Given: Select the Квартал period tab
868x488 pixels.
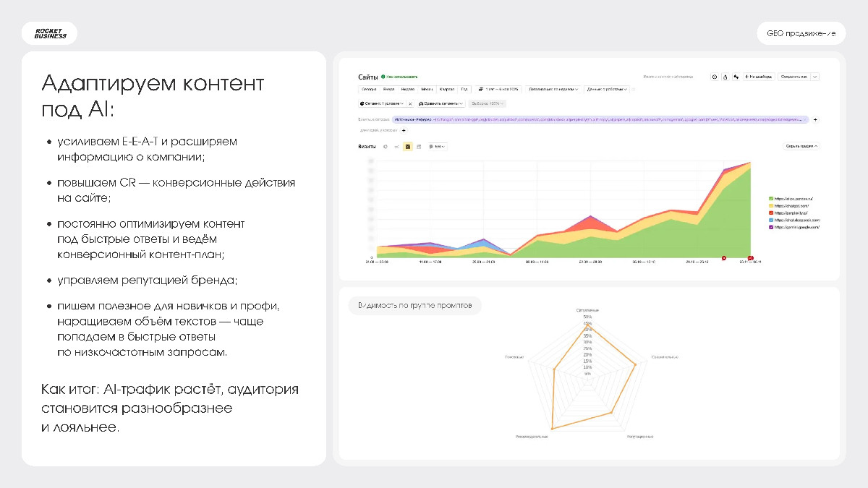Looking at the screenshot, I should 447,90.
